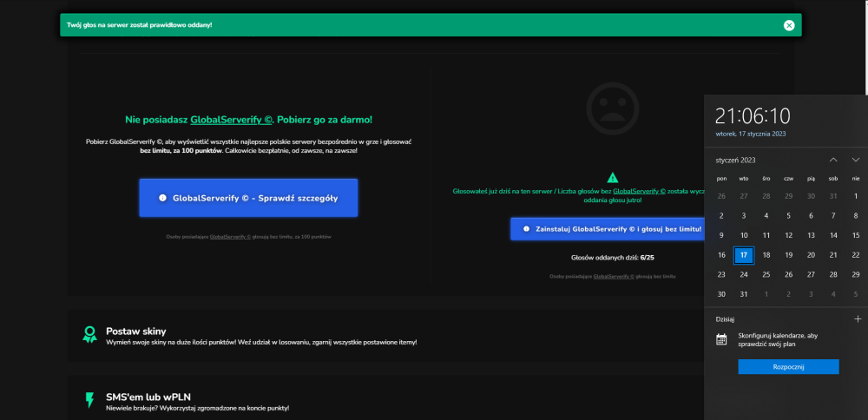
Task: Click the Rozpocznij button
Action: [788, 367]
